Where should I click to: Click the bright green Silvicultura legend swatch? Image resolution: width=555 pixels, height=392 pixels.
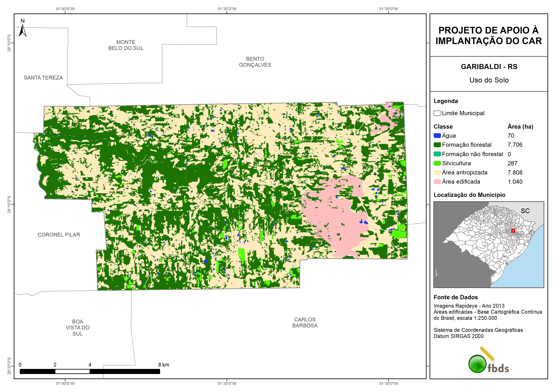437,163
